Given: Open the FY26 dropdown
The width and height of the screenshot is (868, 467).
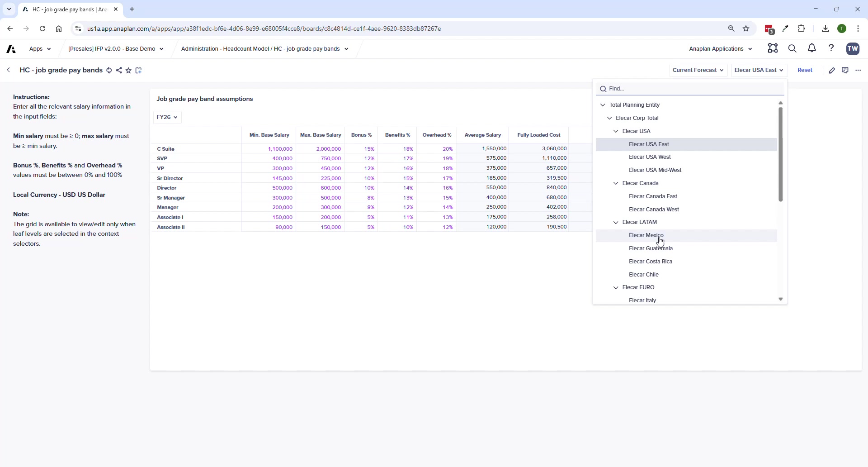Looking at the screenshot, I should (x=167, y=117).
